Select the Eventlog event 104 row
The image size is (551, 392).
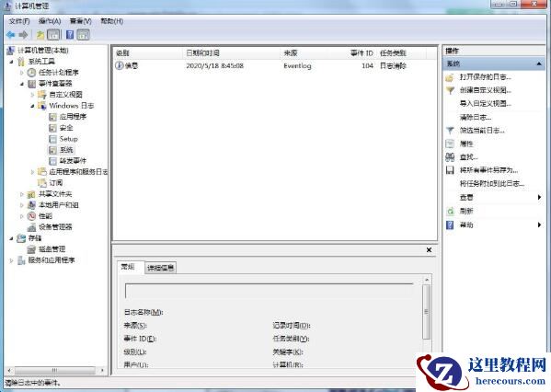tap(275, 65)
